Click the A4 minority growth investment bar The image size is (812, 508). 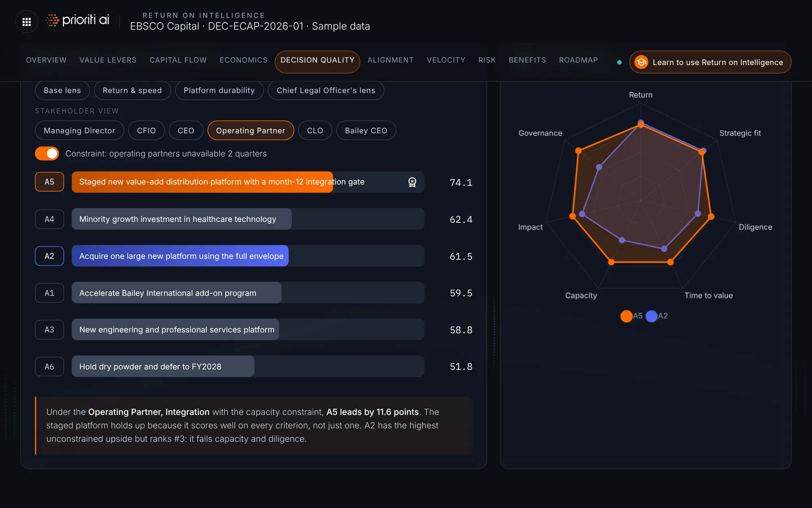click(248, 219)
